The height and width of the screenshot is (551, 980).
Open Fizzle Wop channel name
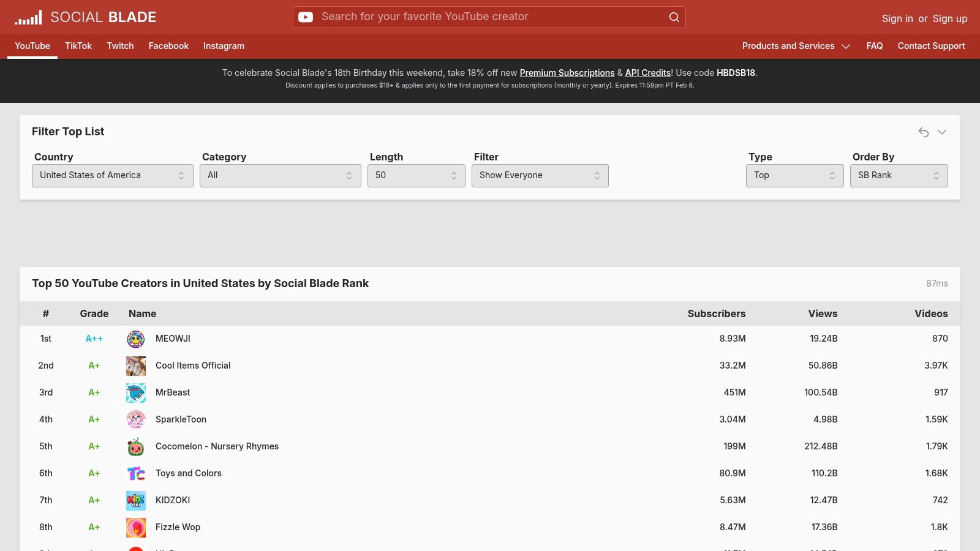coord(178,527)
